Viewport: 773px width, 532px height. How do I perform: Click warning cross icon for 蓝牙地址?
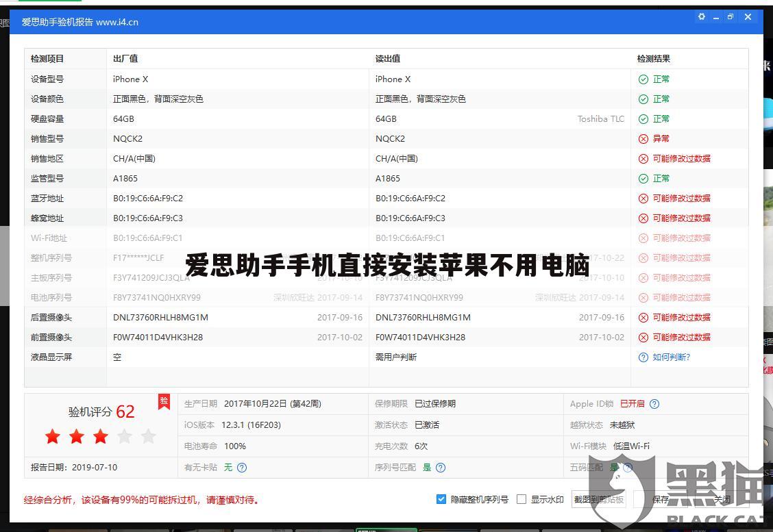[643, 199]
